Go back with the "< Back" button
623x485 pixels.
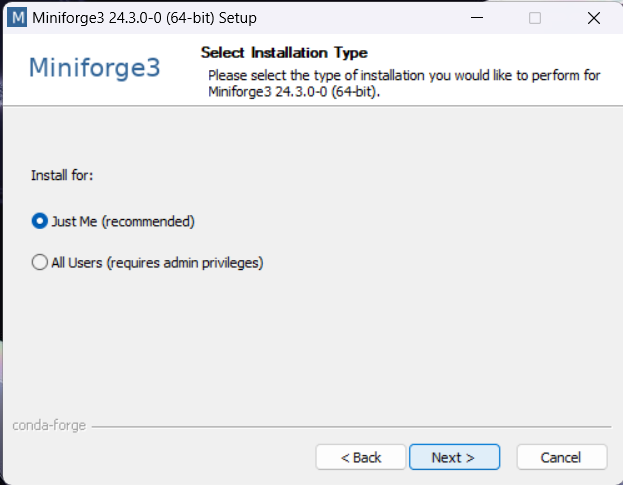coord(361,457)
